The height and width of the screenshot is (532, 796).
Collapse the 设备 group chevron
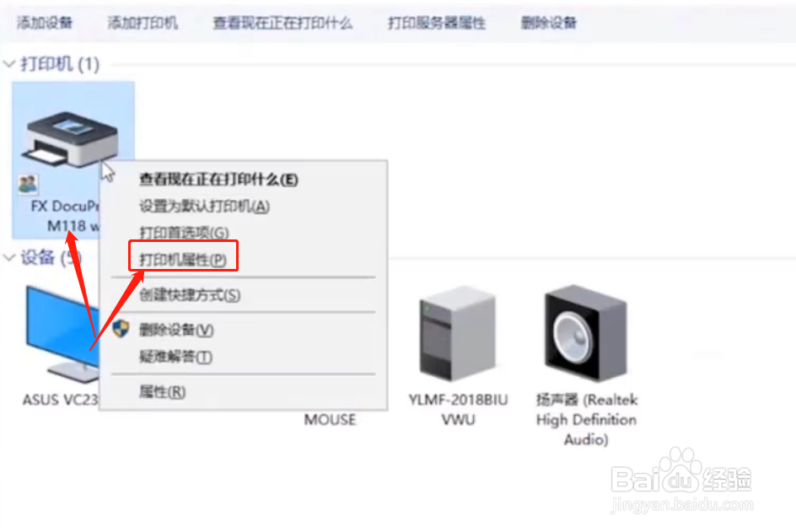click(9, 257)
